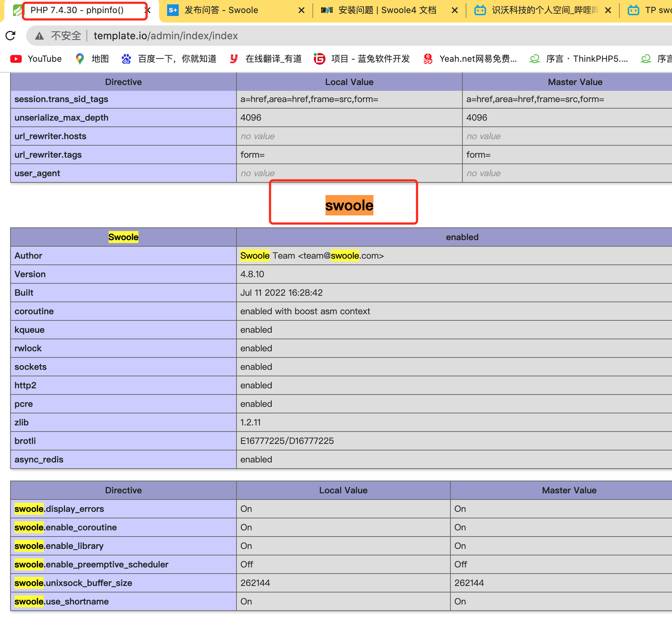Viewport: 672px width, 619px height.
Task: Select the unserialize_max_depth directive cell
Action: click(x=124, y=118)
